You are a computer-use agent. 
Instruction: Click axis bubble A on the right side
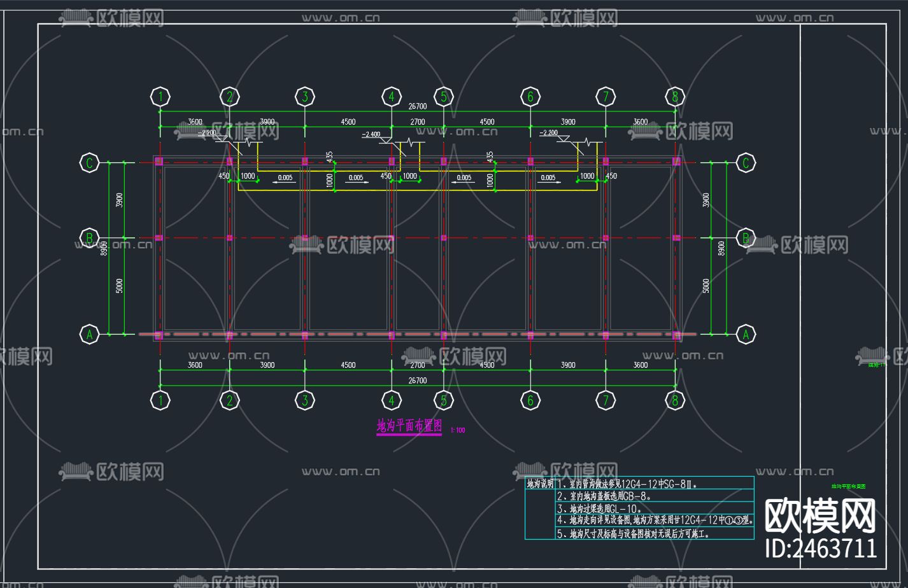click(x=746, y=333)
